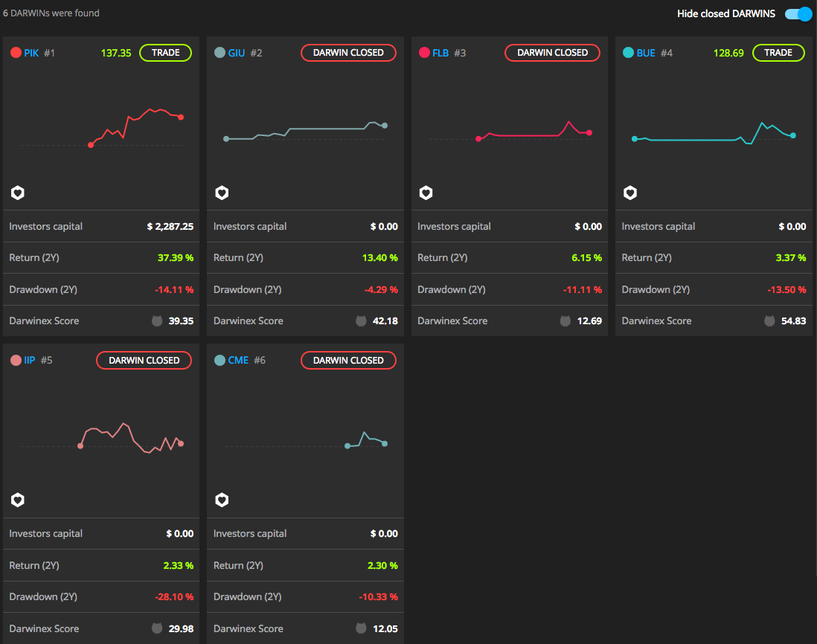Click the red color dot beside PIK

point(16,53)
